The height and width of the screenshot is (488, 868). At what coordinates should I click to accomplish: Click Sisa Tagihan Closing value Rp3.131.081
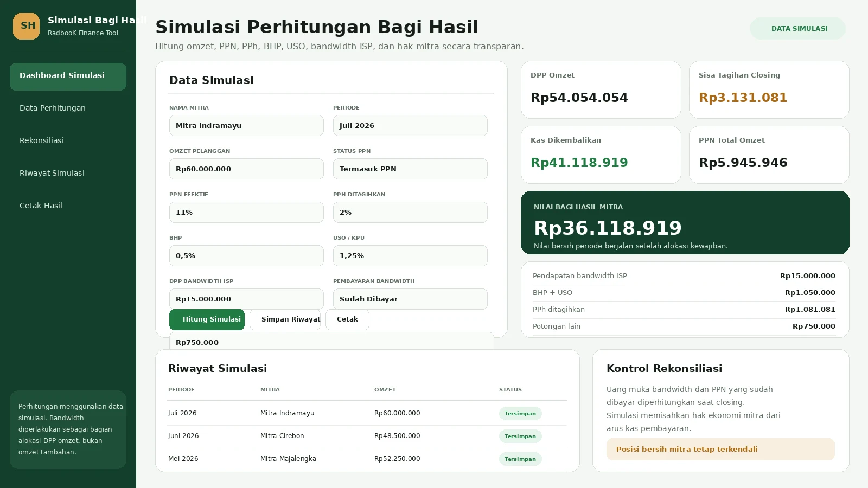tap(743, 98)
